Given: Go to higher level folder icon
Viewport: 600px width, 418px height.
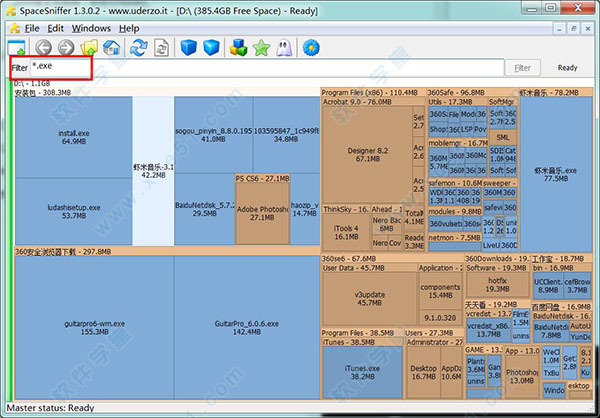Looking at the screenshot, I should click(89, 48).
